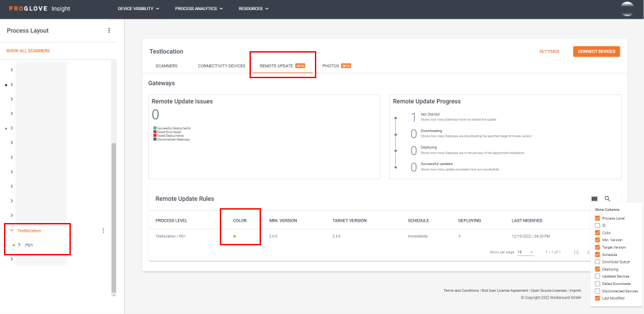Open the Device Visibility dropdown menu

138,9
